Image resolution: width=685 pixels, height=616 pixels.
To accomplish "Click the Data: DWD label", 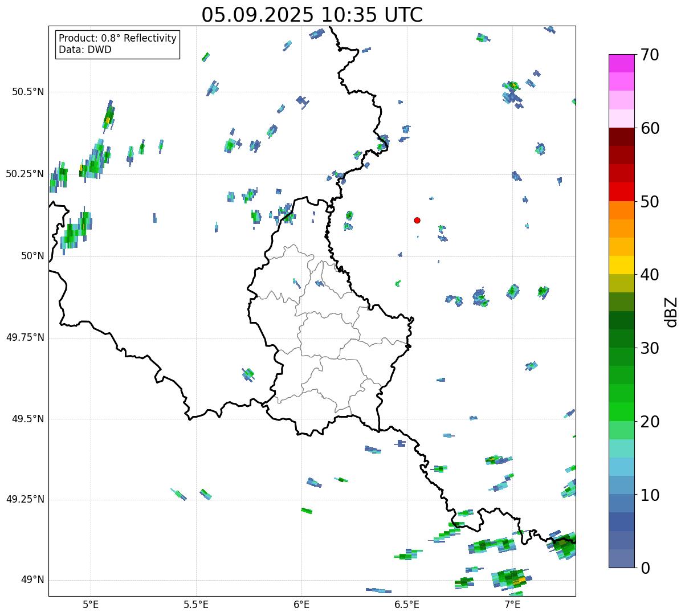I will point(85,50).
